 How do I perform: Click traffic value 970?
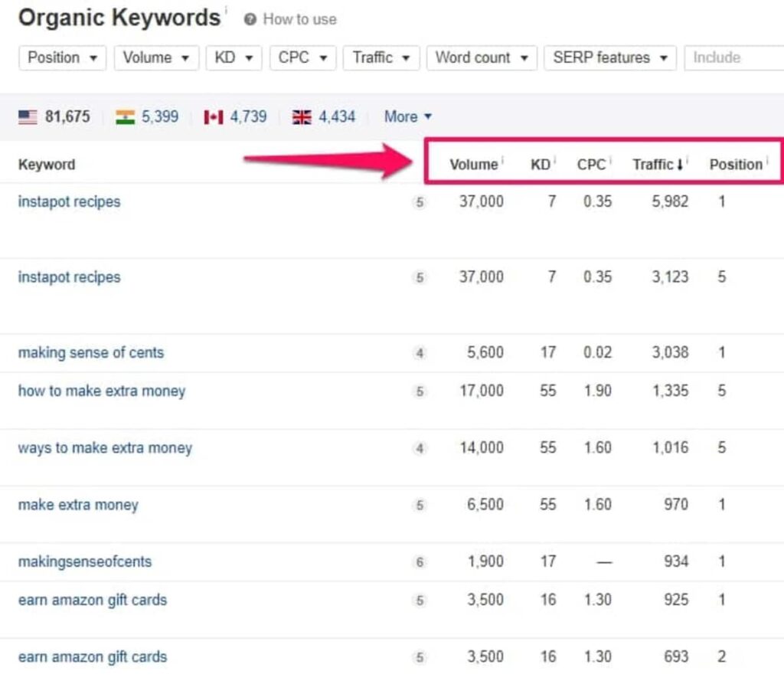[676, 505]
